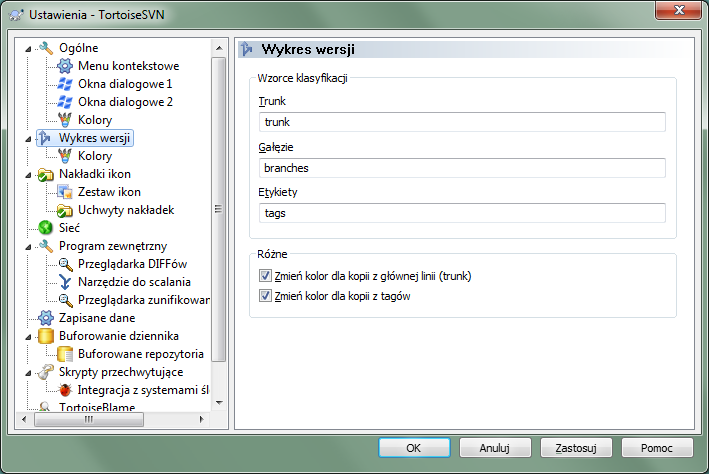
Task: Click the tree's horizontal scrollbar thumb
Action: (x=89, y=419)
